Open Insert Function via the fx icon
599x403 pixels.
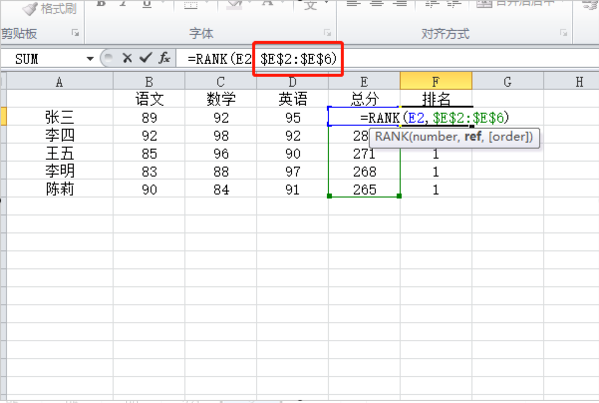click(x=164, y=58)
